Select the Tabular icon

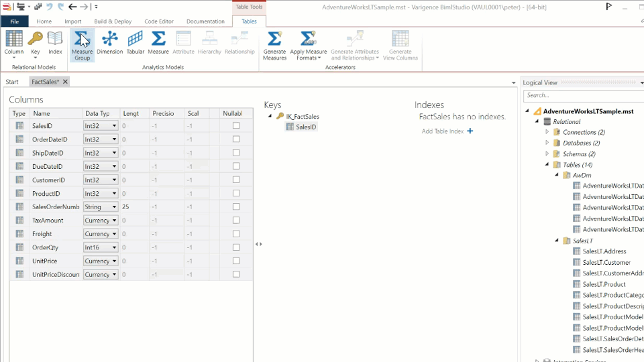pos(135,39)
